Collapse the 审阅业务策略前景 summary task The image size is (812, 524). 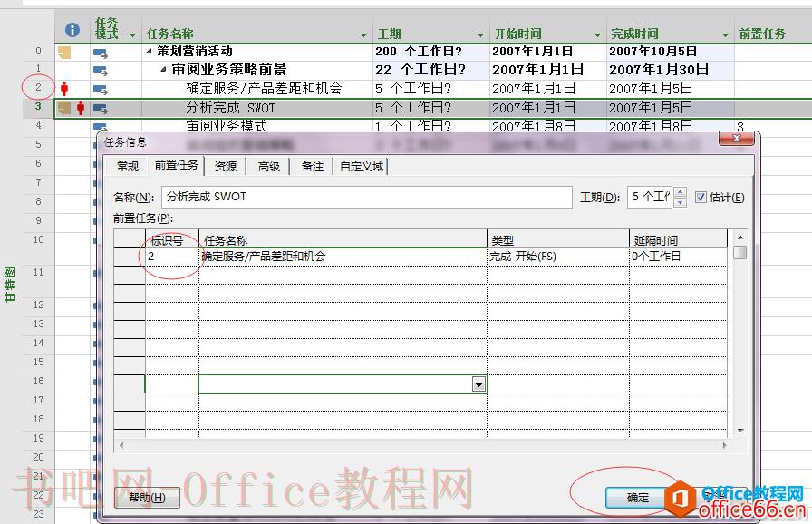click(x=164, y=70)
